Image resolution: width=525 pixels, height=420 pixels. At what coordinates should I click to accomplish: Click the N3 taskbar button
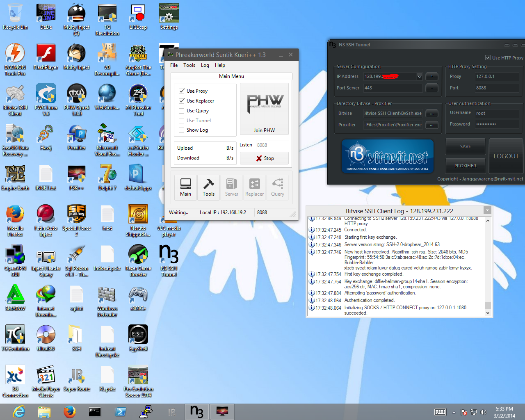click(197, 412)
